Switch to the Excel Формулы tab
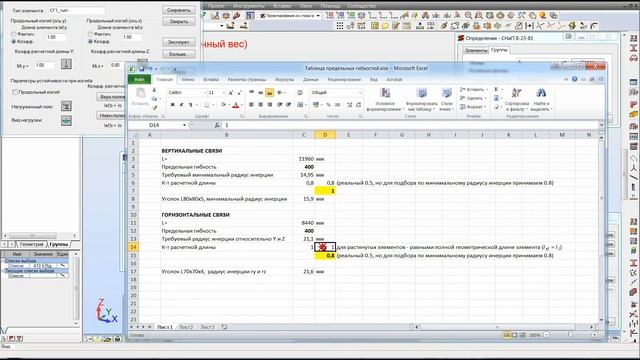This screenshot has width=640, height=360. click(x=285, y=80)
